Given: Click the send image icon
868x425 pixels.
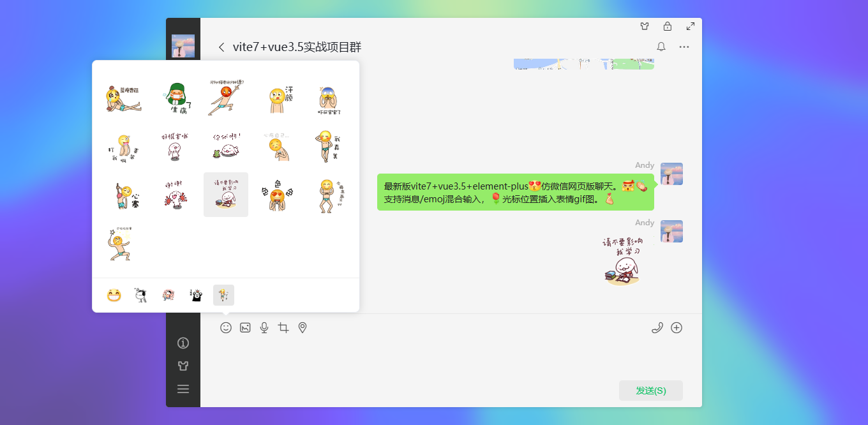Looking at the screenshot, I should [x=245, y=327].
